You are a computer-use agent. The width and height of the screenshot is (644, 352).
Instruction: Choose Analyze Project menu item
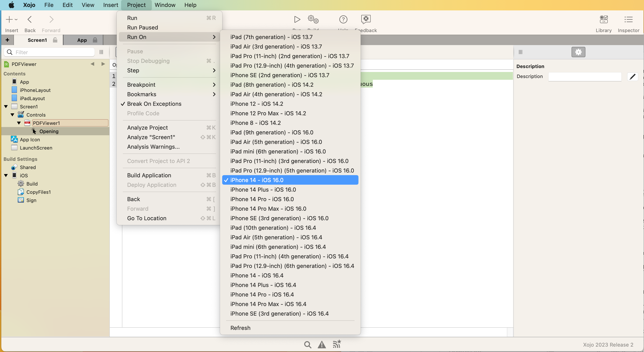tap(169, 128)
